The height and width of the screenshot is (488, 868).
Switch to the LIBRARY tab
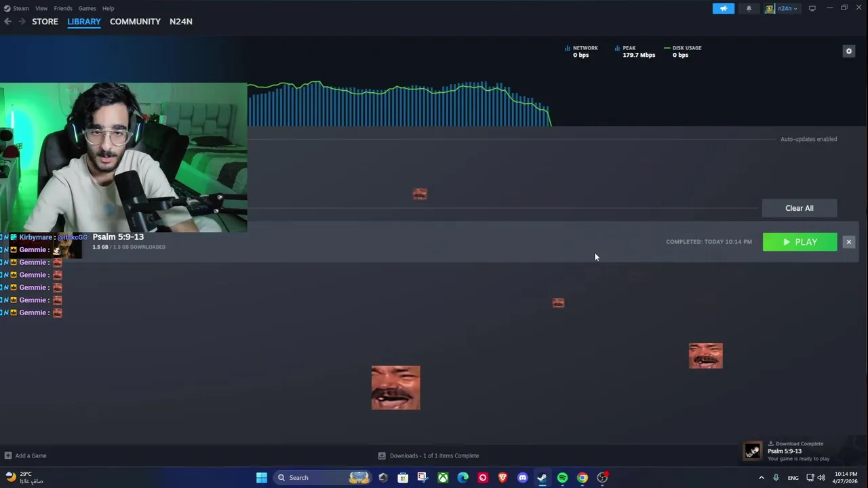(x=84, y=22)
